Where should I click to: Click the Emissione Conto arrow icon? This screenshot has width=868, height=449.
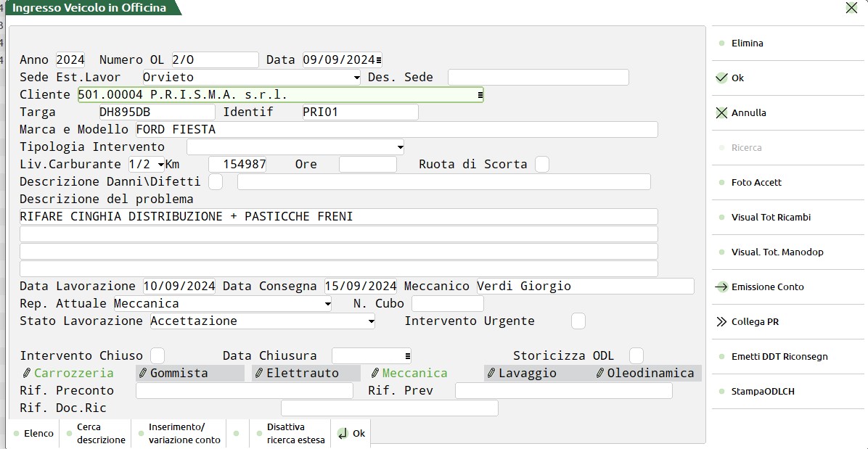click(x=721, y=287)
